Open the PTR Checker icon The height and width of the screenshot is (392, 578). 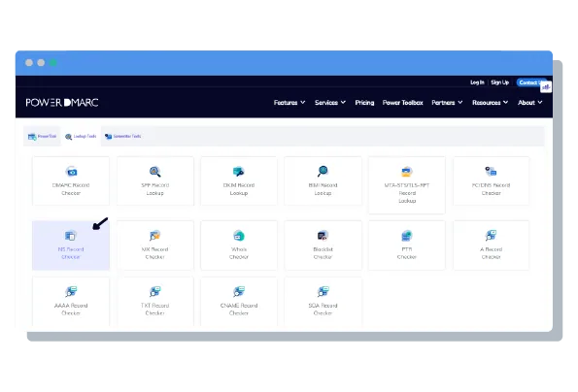pyautogui.click(x=407, y=236)
